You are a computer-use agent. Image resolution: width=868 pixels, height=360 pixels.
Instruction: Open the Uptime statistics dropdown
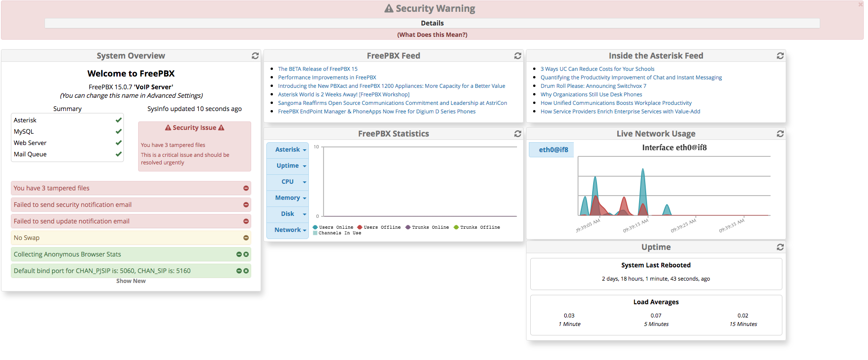click(288, 166)
